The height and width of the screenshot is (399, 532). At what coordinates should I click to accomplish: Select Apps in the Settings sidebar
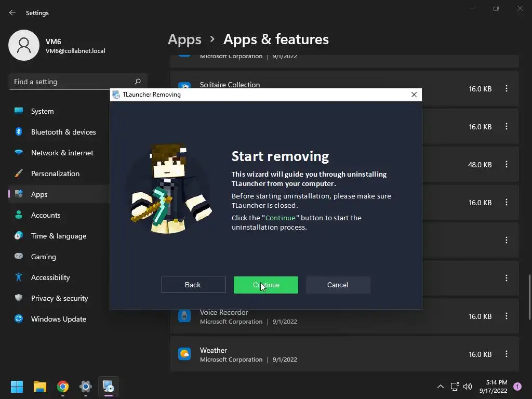point(59,194)
